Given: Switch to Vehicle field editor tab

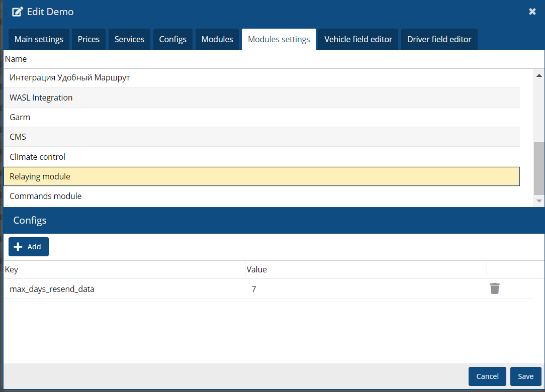Looking at the screenshot, I should tap(358, 39).
